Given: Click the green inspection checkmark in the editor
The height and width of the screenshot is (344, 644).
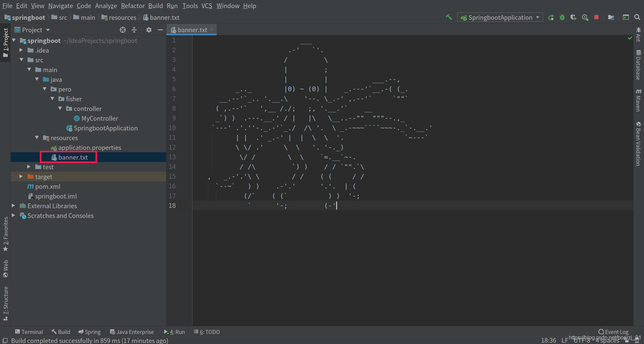Looking at the screenshot, I should (630, 38).
